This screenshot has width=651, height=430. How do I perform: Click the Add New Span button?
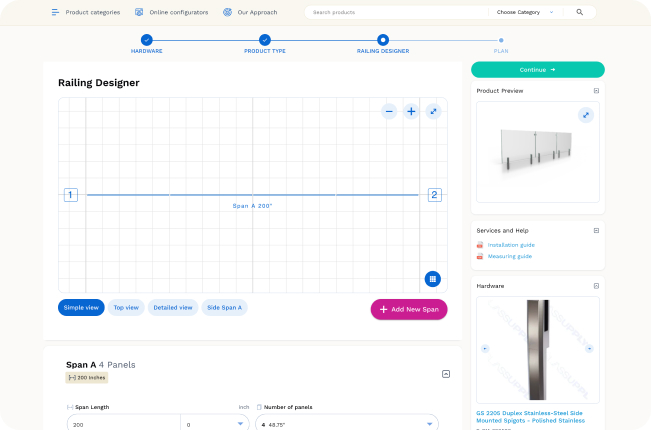[x=409, y=309]
